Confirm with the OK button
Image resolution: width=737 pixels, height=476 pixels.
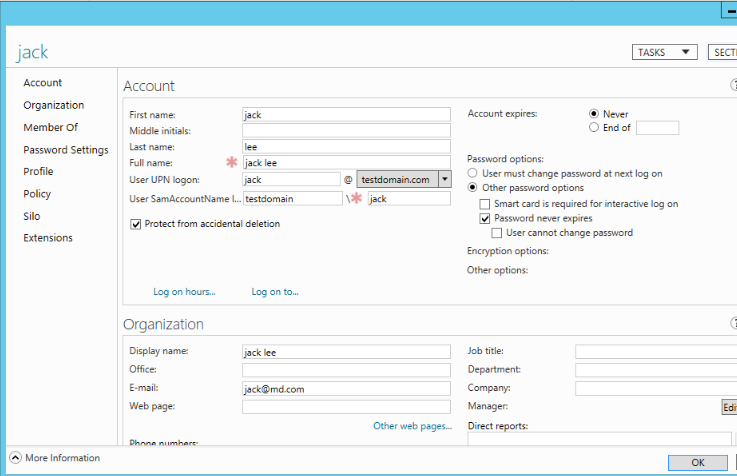point(698,462)
